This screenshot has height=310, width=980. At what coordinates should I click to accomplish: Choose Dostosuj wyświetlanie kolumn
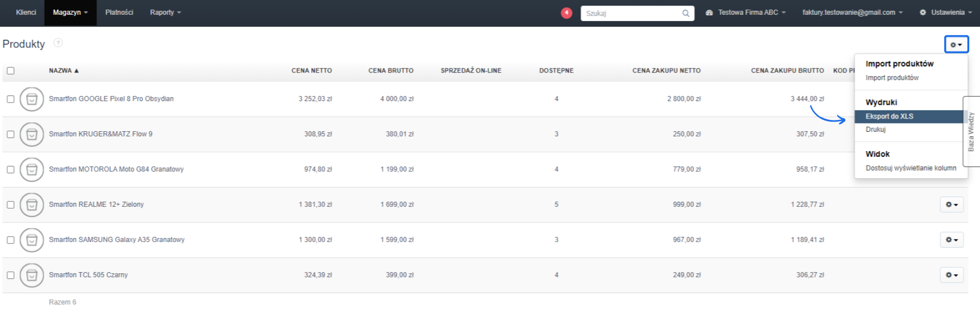(911, 168)
